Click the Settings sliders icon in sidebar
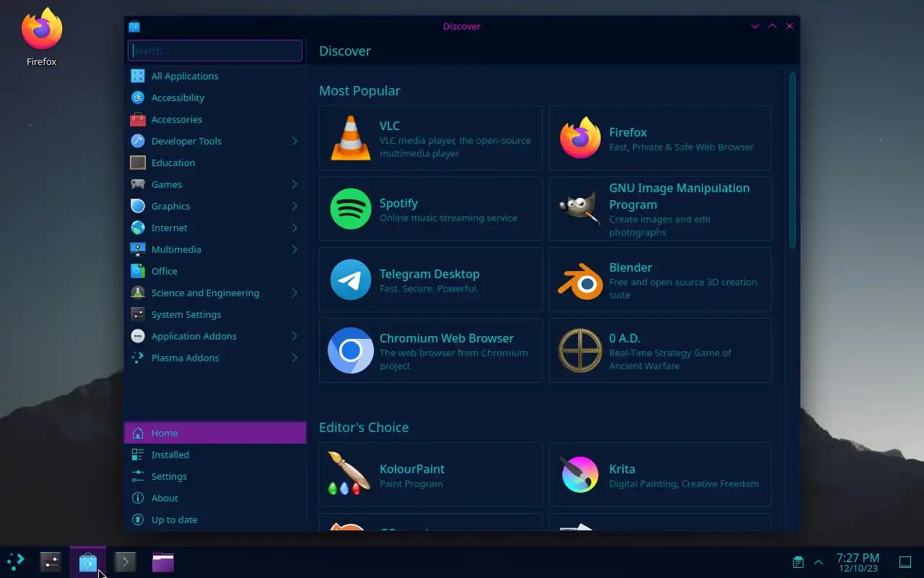This screenshot has width=924, height=578. [138, 476]
